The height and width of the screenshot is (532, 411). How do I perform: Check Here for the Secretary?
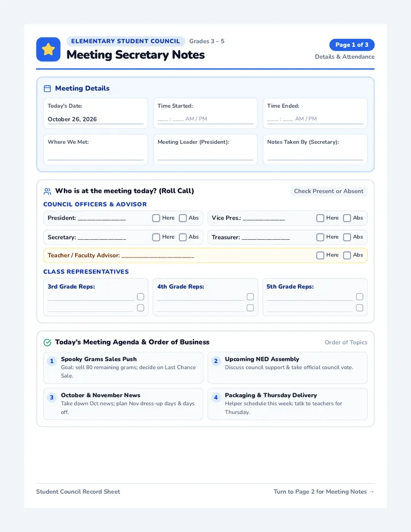pyautogui.click(x=156, y=237)
